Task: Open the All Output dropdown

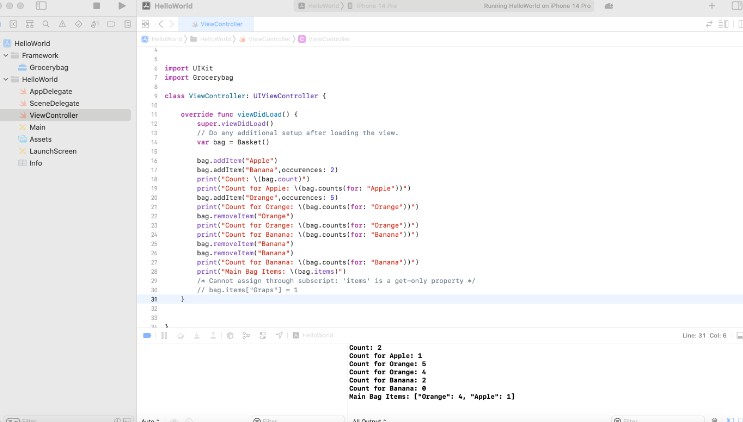Action: point(372,420)
